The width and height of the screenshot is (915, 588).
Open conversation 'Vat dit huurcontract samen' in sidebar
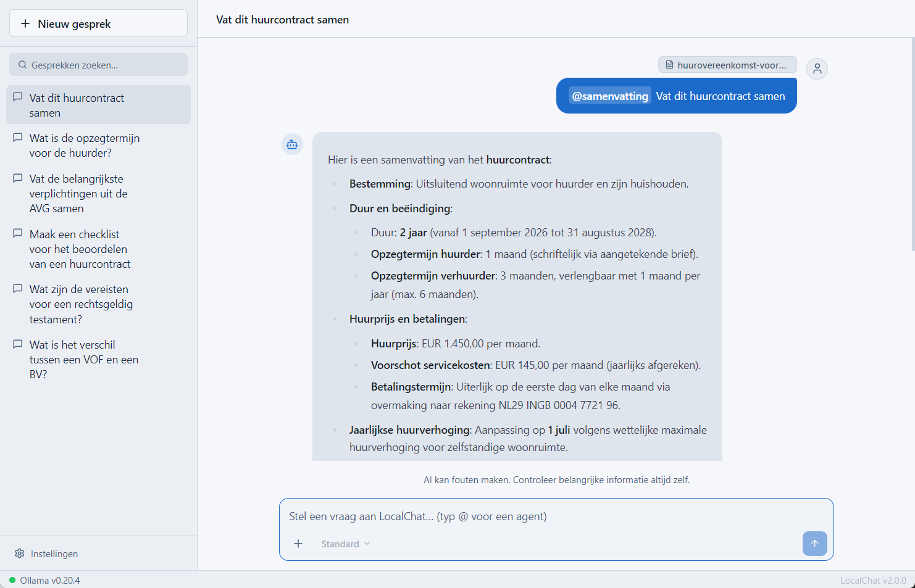(98, 105)
